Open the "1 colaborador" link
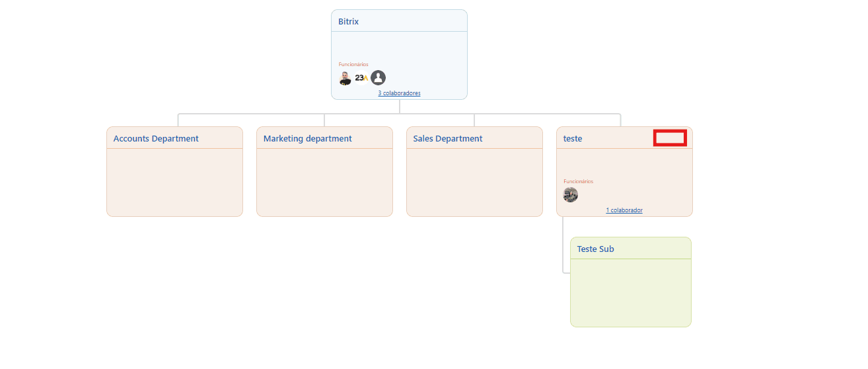This screenshot has height=369, width=868. [x=624, y=210]
